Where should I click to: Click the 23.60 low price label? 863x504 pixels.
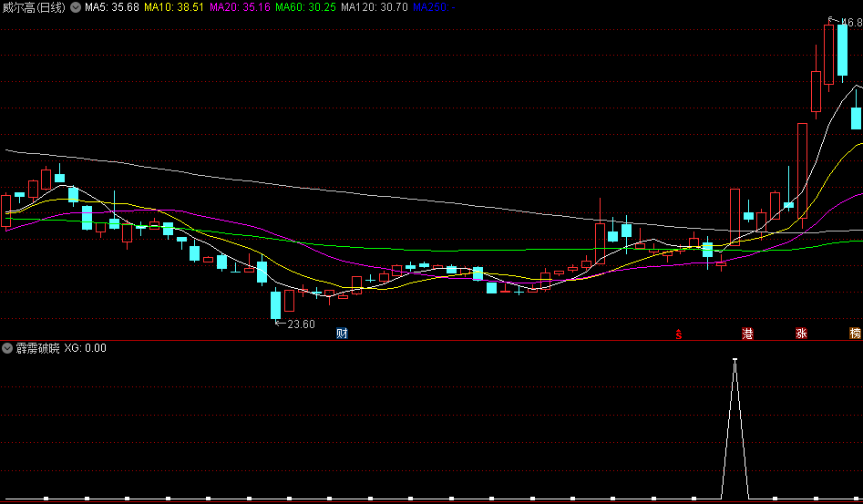click(301, 324)
